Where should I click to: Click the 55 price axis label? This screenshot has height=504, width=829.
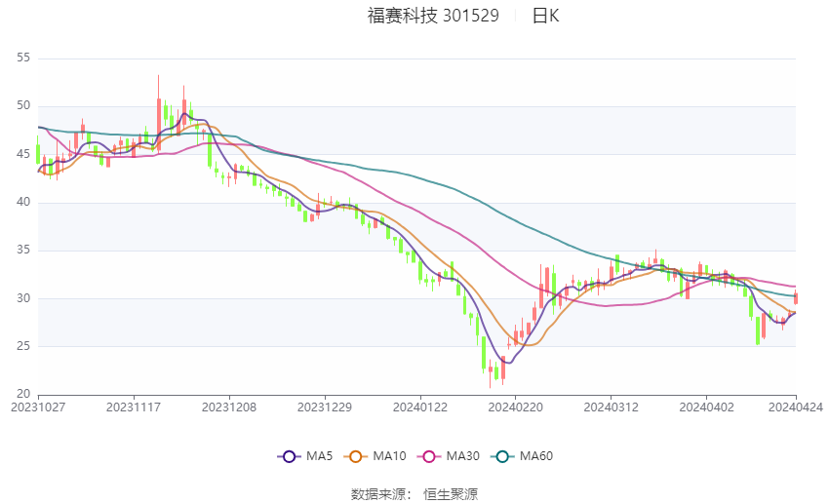pos(23,58)
